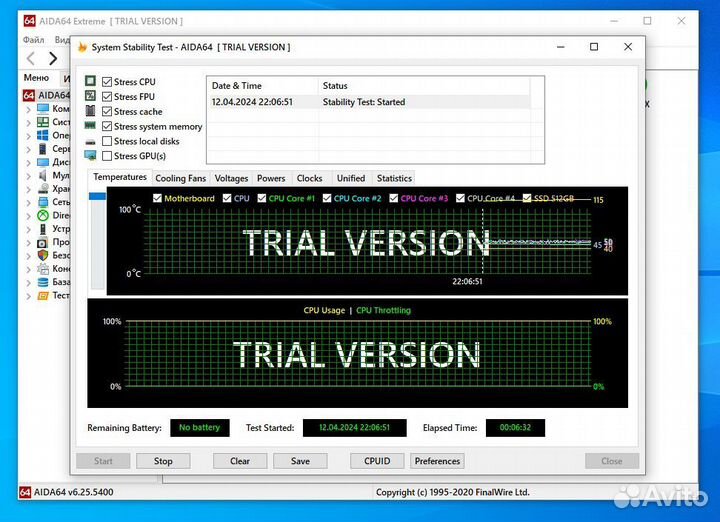The width and height of the screenshot is (720, 522).
Task: Switch to the Powers tab
Action: point(271,179)
